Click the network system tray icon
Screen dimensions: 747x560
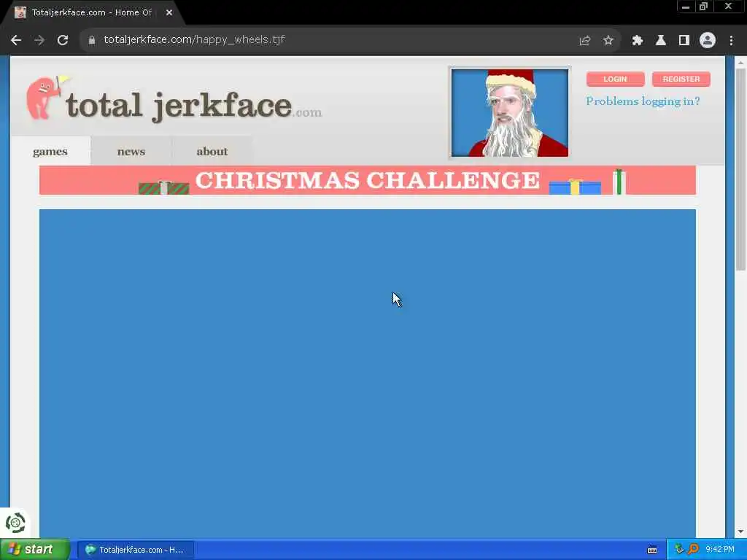point(679,550)
